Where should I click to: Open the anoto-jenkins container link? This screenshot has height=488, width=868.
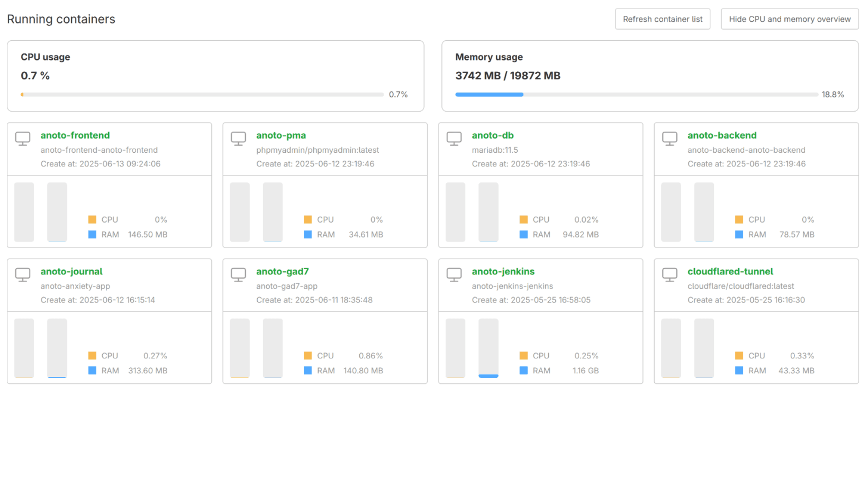tap(503, 271)
